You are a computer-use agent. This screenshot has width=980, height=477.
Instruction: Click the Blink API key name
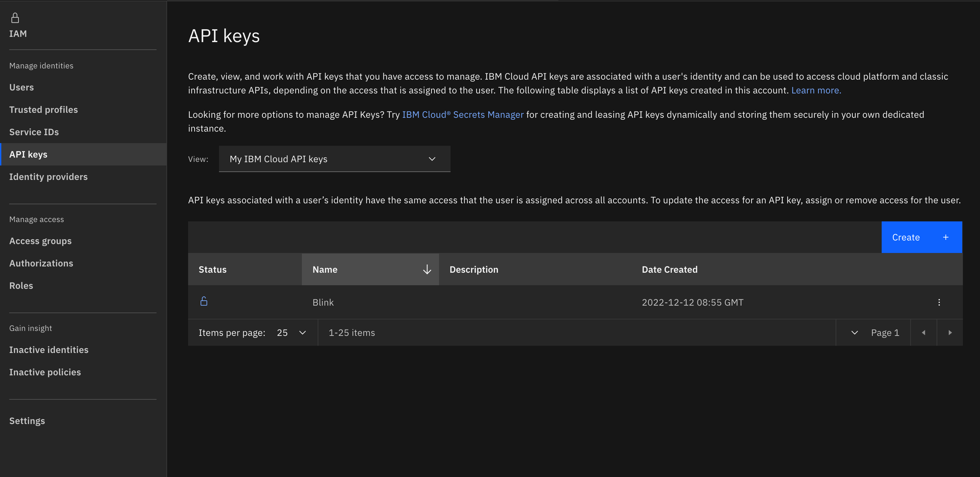(x=323, y=302)
